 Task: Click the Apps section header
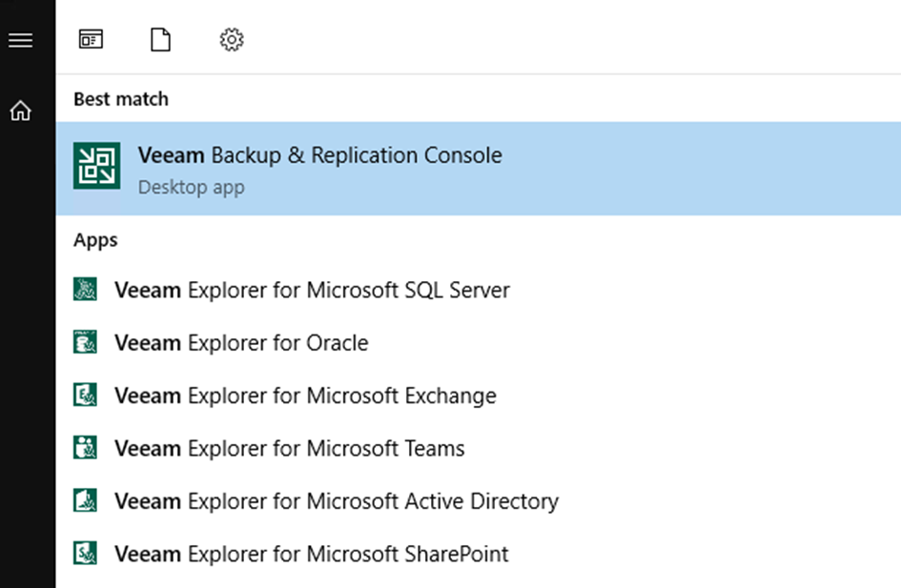(x=95, y=240)
